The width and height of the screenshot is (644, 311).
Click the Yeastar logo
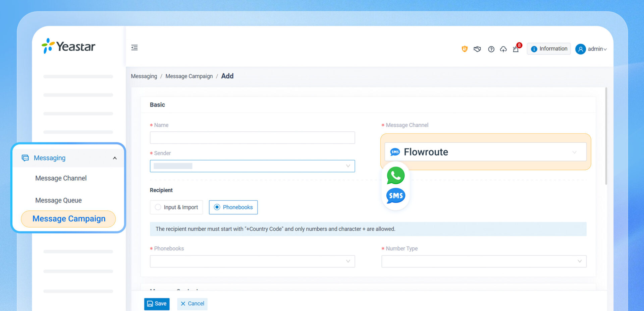(68, 46)
